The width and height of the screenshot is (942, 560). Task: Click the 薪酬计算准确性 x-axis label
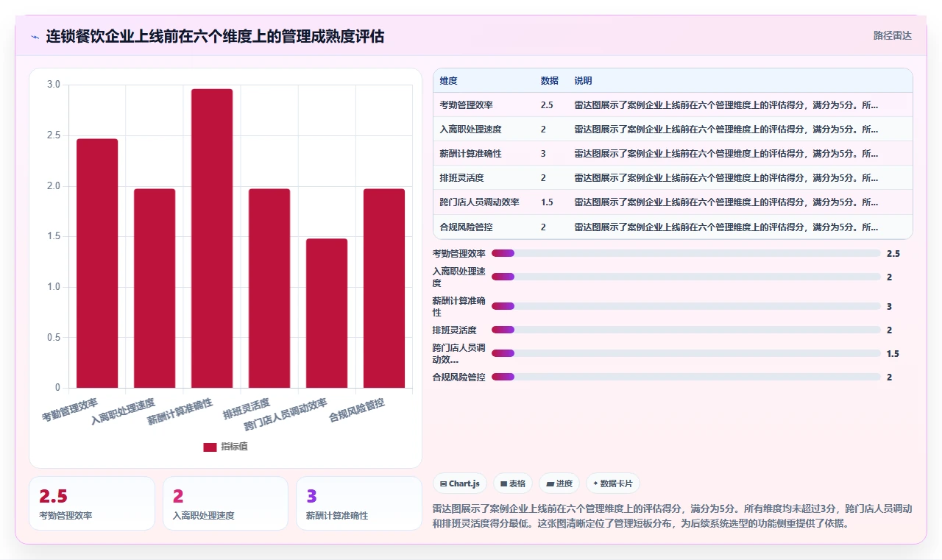pos(180,411)
